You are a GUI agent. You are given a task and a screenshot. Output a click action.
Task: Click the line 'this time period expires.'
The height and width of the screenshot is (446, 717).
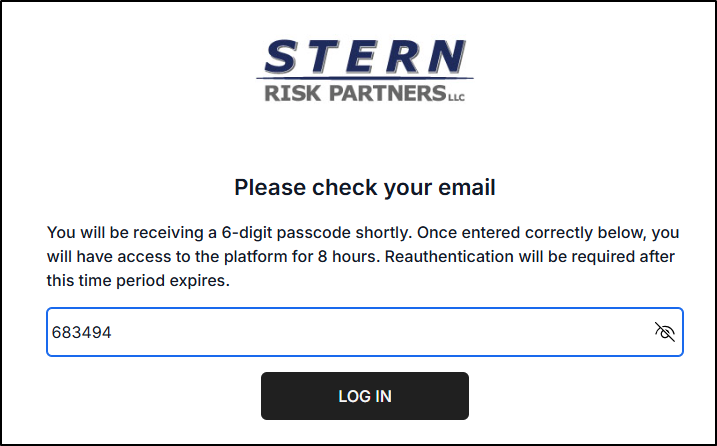click(x=138, y=280)
